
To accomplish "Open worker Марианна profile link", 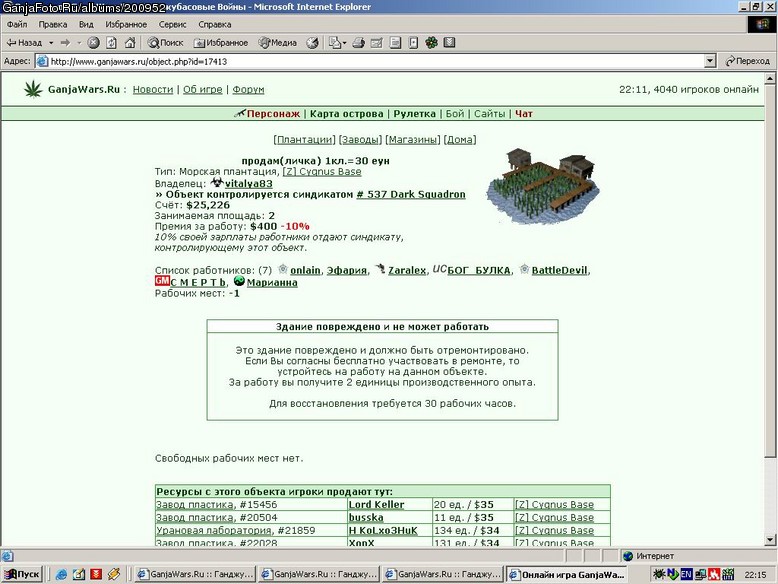I will (272, 283).
